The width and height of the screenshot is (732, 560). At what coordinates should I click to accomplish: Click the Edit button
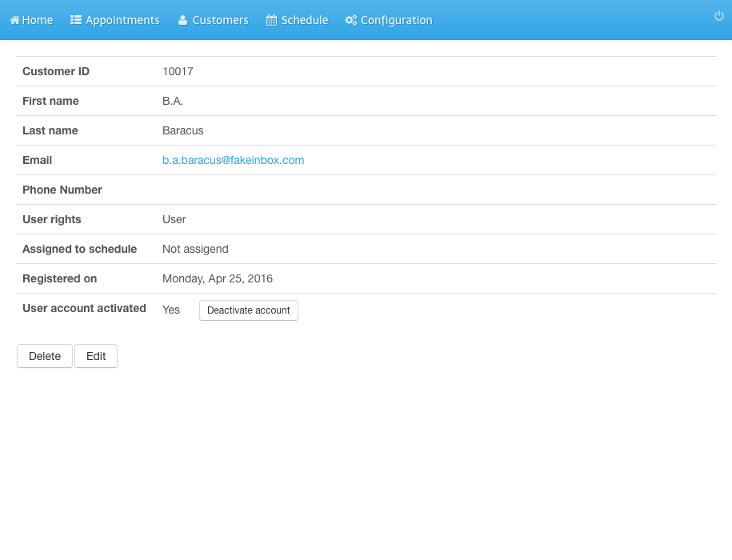point(96,356)
